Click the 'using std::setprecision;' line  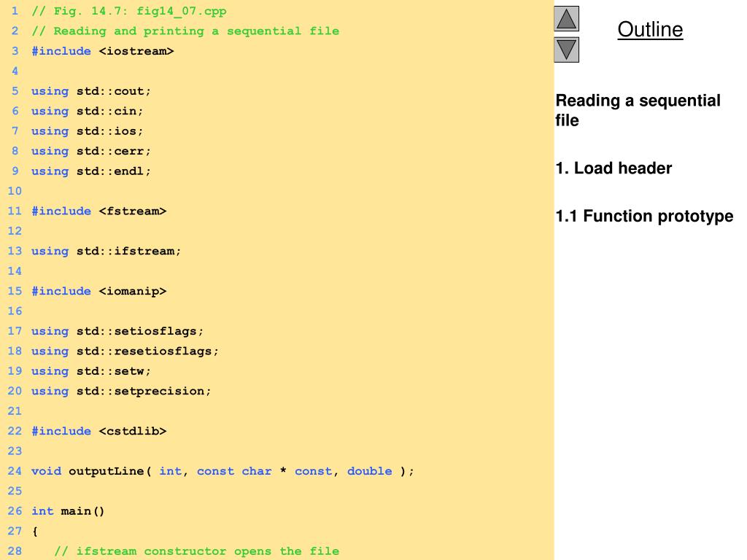click(x=121, y=391)
